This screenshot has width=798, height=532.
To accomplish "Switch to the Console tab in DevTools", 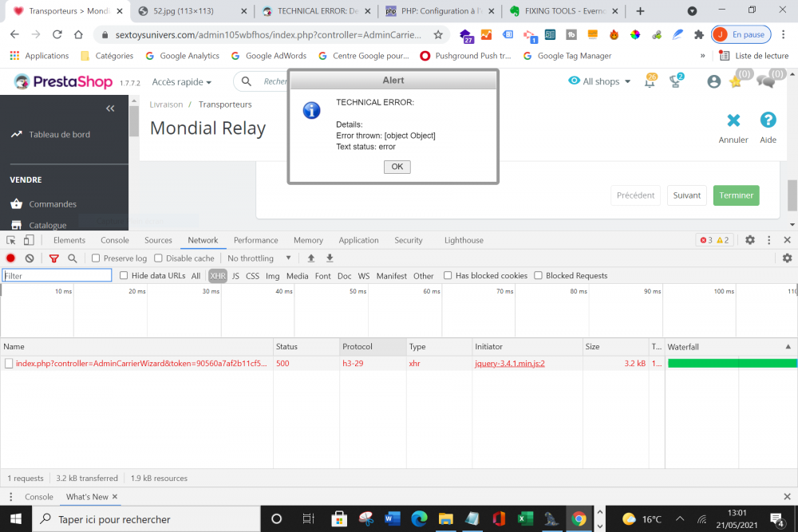I will (114, 240).
